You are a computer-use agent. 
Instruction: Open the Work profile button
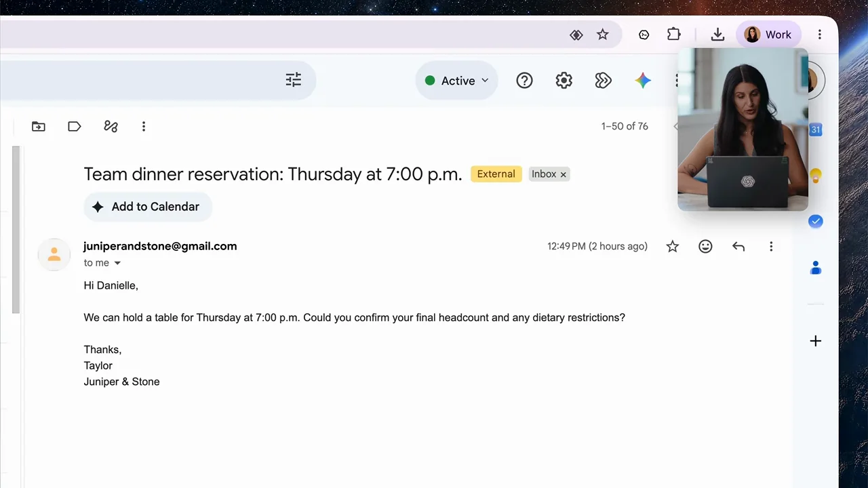[x=768, y=35]
